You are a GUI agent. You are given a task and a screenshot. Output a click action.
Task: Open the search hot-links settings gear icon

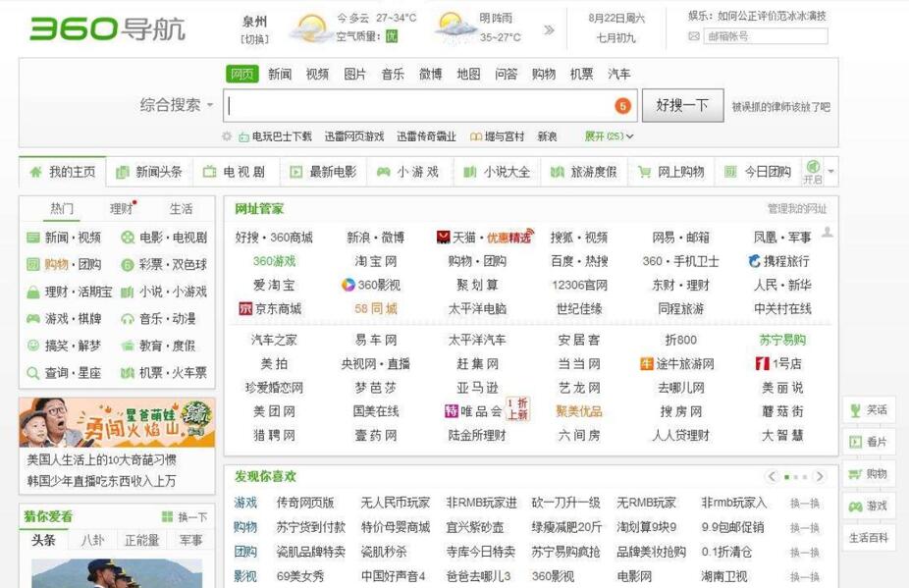pyautogui.click(x=227, y=136)
